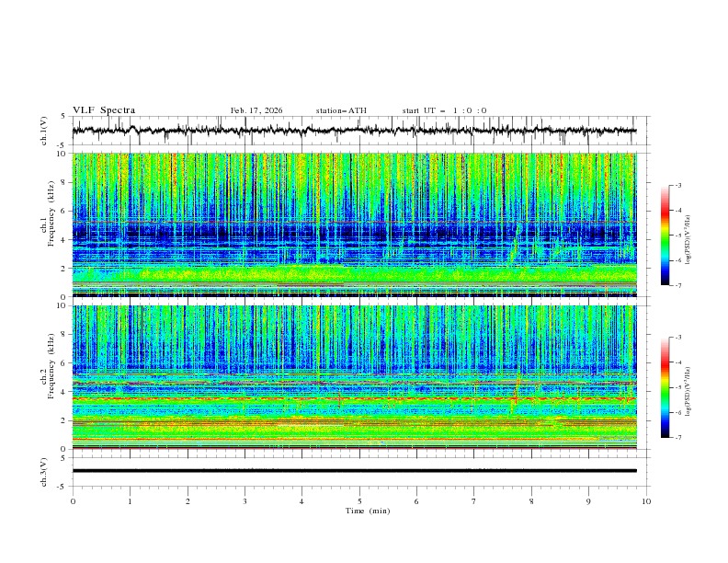The image size is (728, 563).
Task: Click time axis tick label "2"
Action: click(x=188, y=501)
